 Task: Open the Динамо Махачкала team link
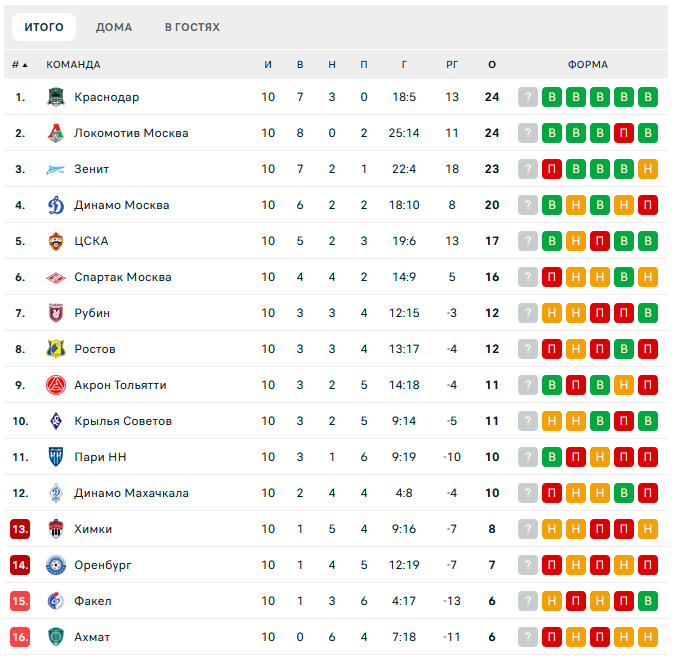click(131, 493)
